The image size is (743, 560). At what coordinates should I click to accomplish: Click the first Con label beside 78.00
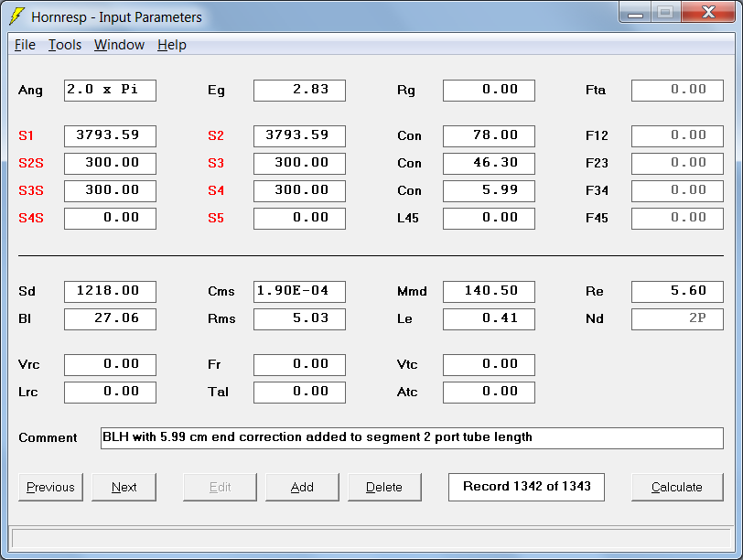point(409,136)
